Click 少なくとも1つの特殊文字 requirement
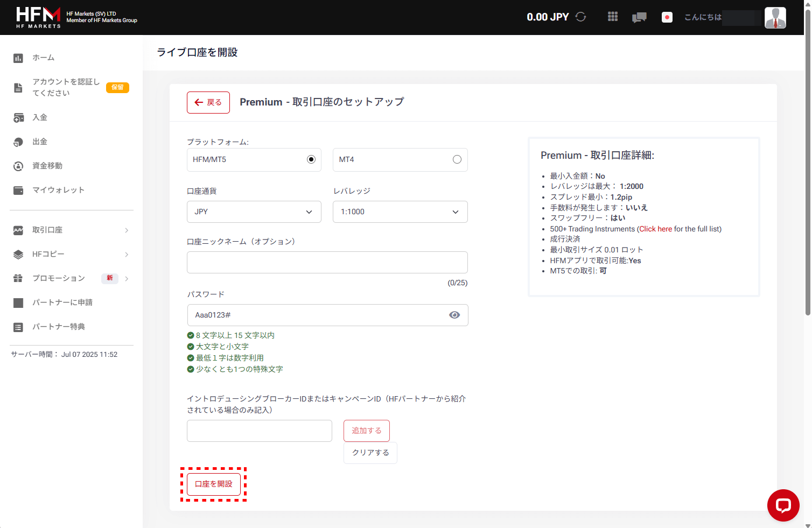Viewport: 812px width, 528px height. click(240, 369)
